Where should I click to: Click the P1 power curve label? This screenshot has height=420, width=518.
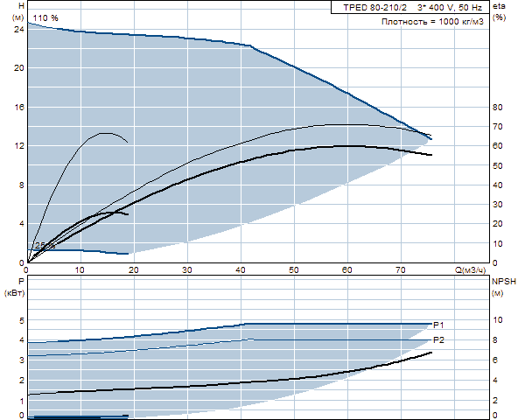438,325
